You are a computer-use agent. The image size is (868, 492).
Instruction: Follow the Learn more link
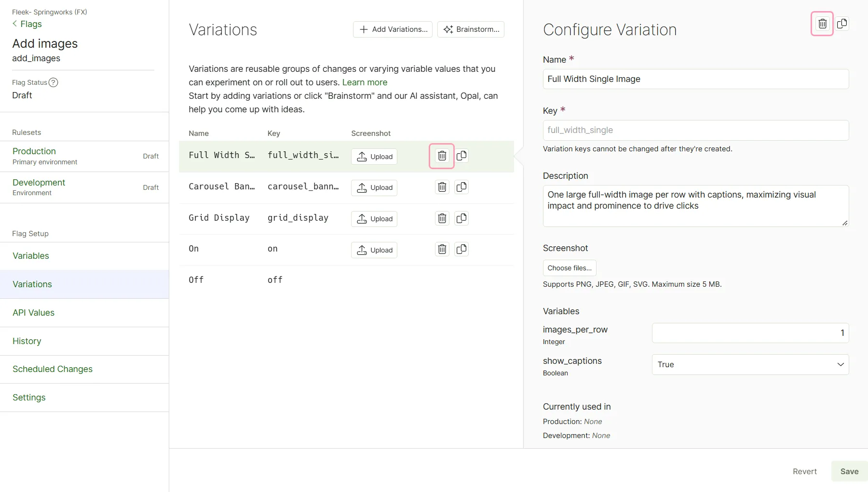(x=365, y=82)
